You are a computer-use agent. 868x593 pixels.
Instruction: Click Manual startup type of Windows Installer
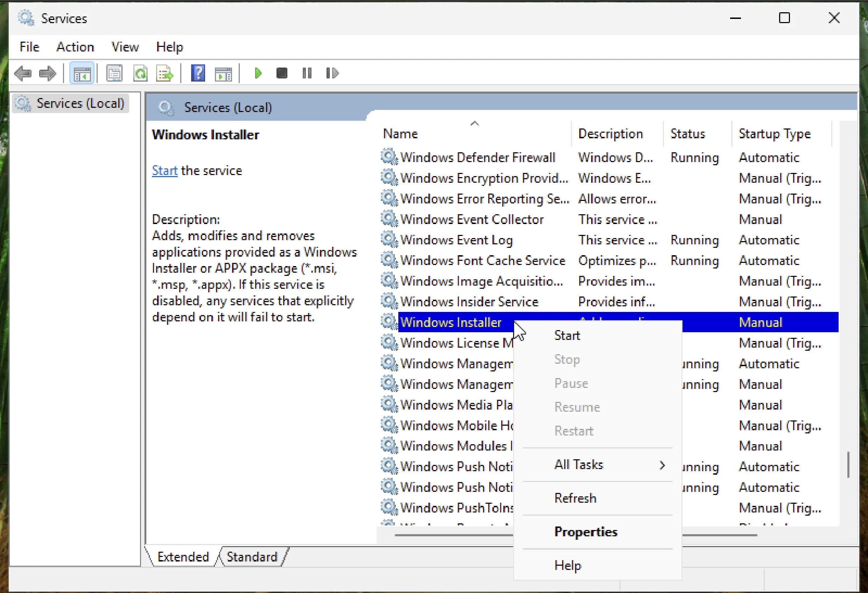(761, 322)
